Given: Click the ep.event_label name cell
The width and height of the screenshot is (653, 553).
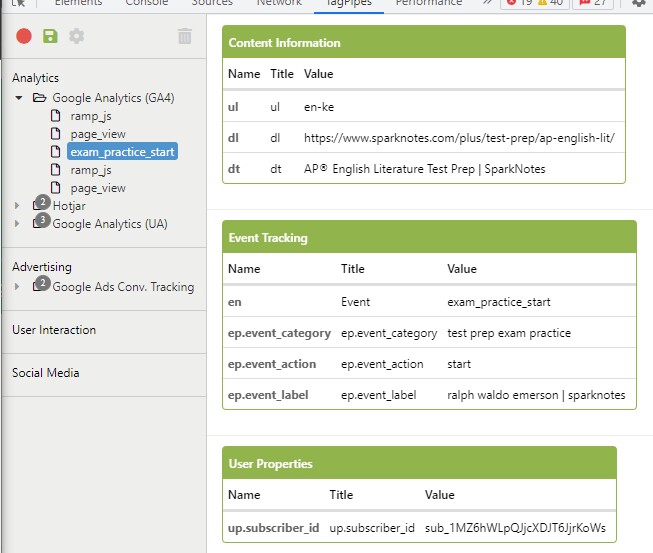Looking at the screenshot, I should tap(268, 395).
